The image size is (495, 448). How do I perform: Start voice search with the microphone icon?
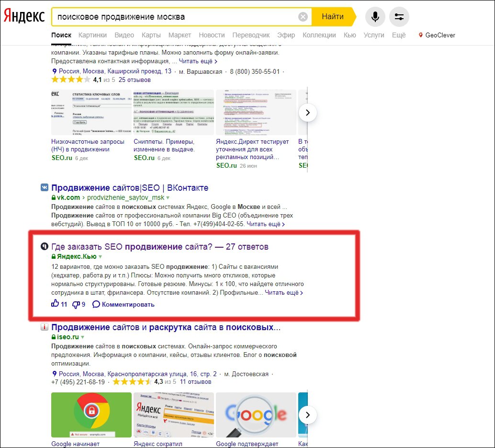coord(375,16)
